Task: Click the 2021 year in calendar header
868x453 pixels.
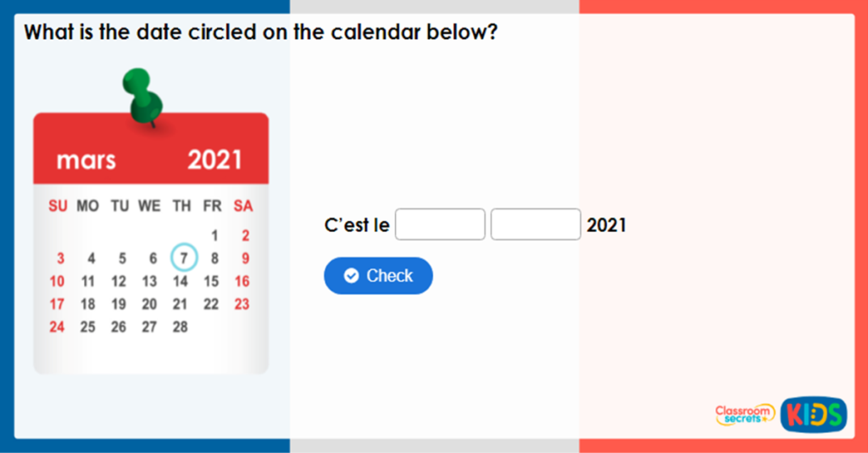Action: [214, 160]
